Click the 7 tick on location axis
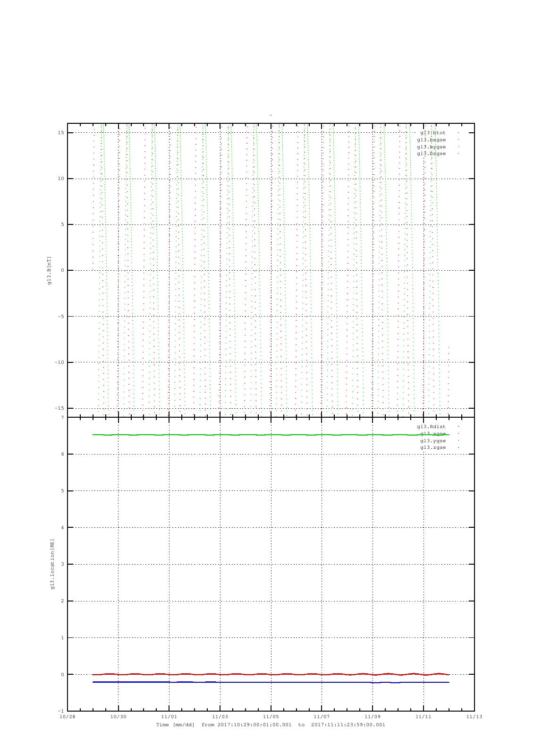 pyautogui.click(x=62, y=418)
